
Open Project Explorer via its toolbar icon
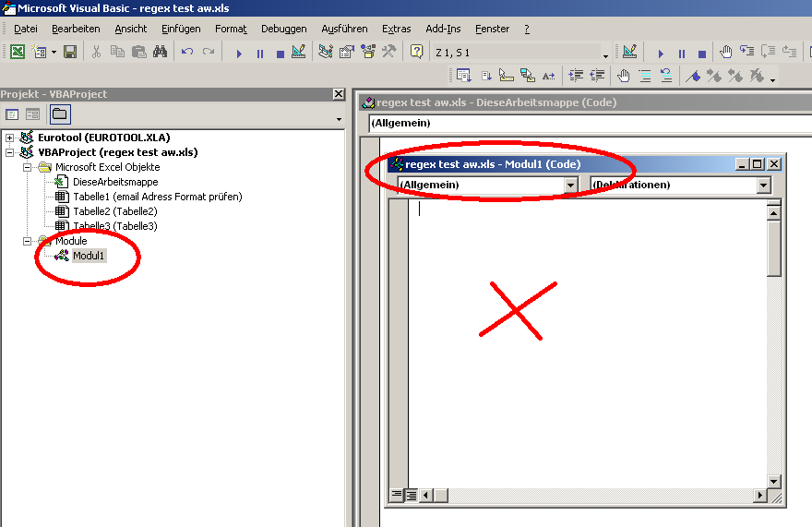325,52
